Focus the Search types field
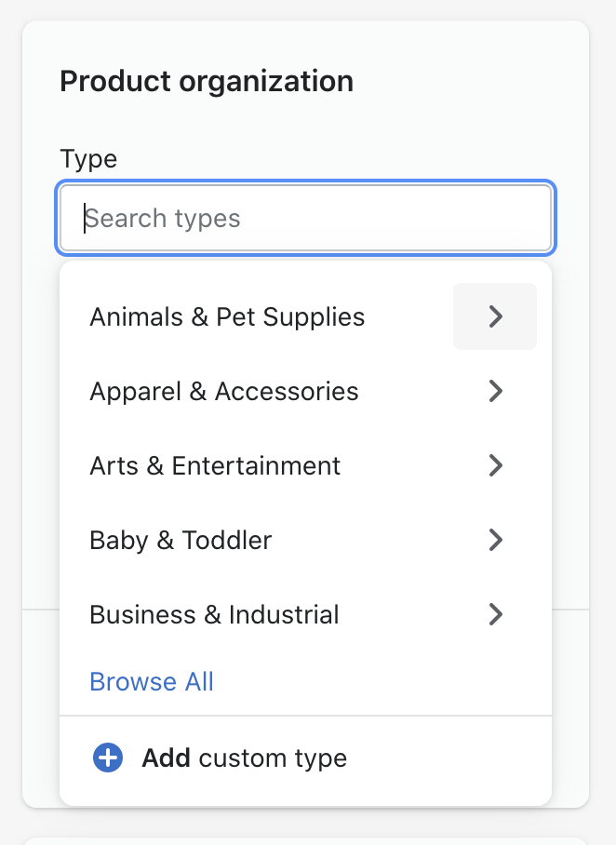Image resolution: width=616 pixels, height=845 pixels. (x=305, y=219)
